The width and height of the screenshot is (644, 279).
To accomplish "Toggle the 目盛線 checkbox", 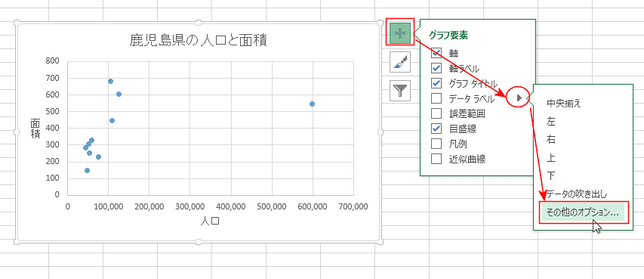I will (436, 129).
